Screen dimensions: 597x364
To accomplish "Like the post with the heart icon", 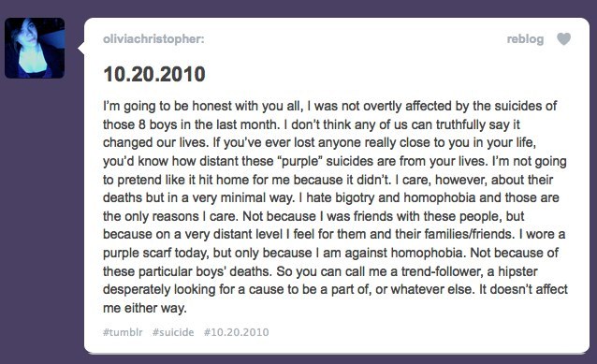I will click(x=564, y=39).
